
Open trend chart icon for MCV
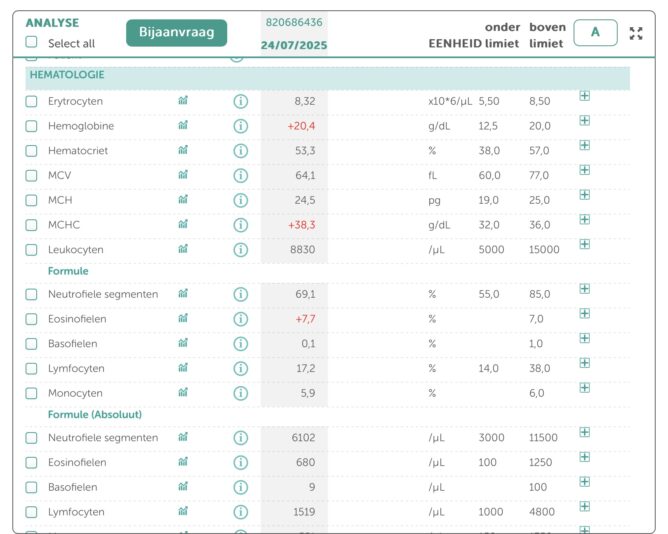click(183, 175)
